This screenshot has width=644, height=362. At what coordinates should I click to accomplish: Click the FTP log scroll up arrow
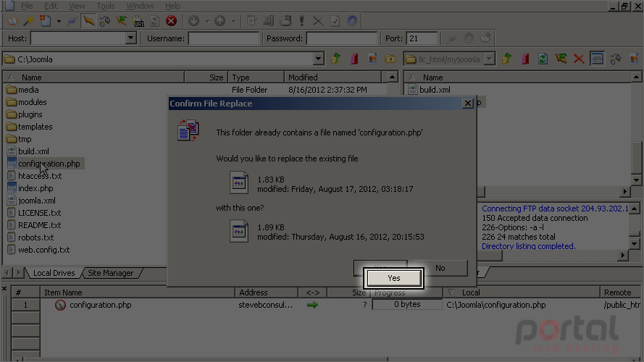tap(635, 209)
